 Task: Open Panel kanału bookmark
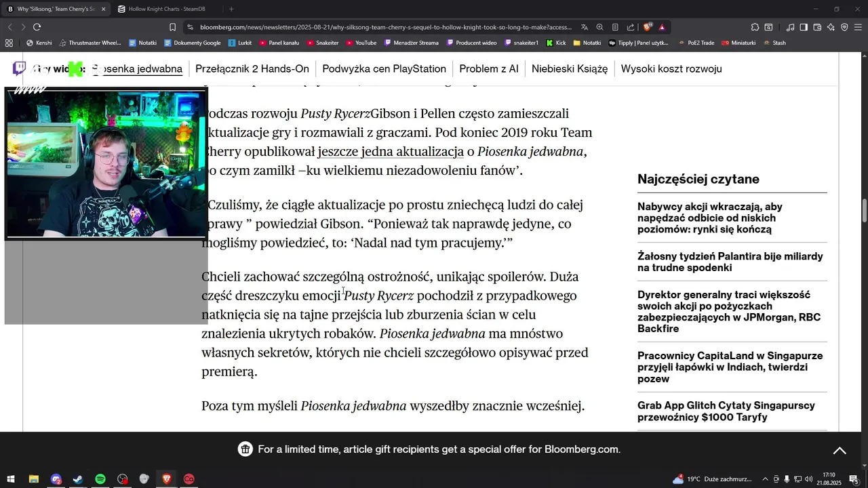pyautogui.click(x=279, y=43)
